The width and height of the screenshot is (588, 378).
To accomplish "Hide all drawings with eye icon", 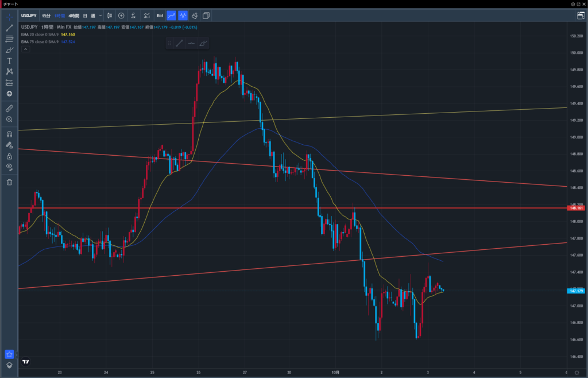I will (9, 167).
